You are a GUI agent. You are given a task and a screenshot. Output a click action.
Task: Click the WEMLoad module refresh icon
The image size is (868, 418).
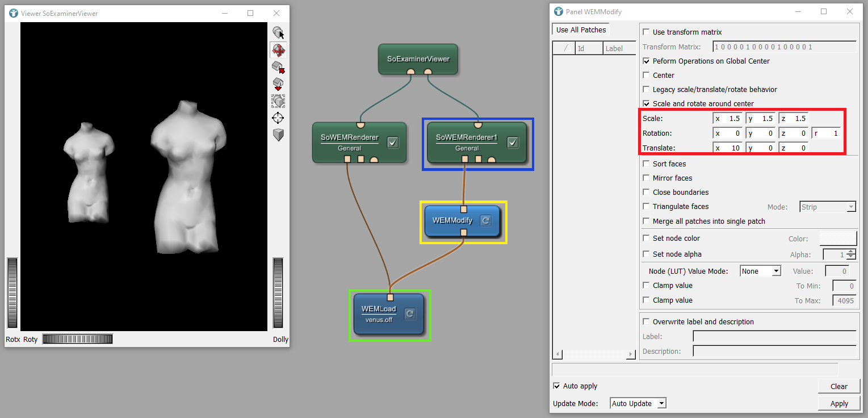pos(410,313)
